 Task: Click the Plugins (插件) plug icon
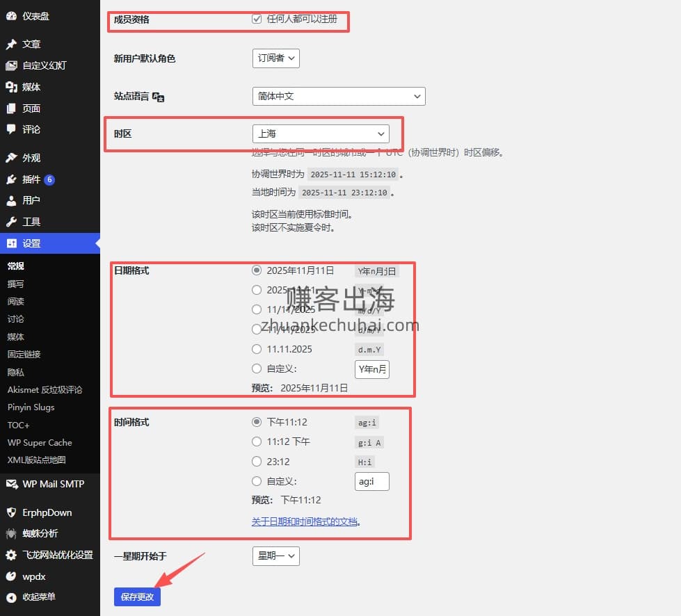(11, 179)
